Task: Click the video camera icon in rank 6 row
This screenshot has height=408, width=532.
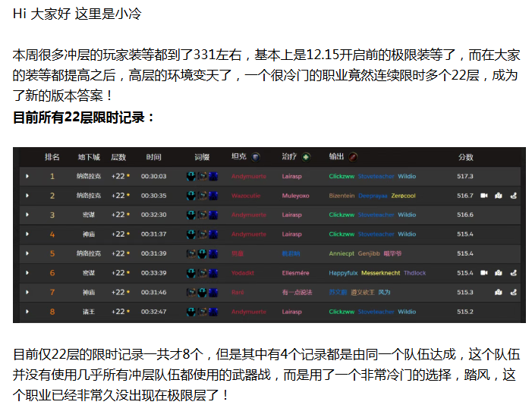Action: tap(484, 273)
